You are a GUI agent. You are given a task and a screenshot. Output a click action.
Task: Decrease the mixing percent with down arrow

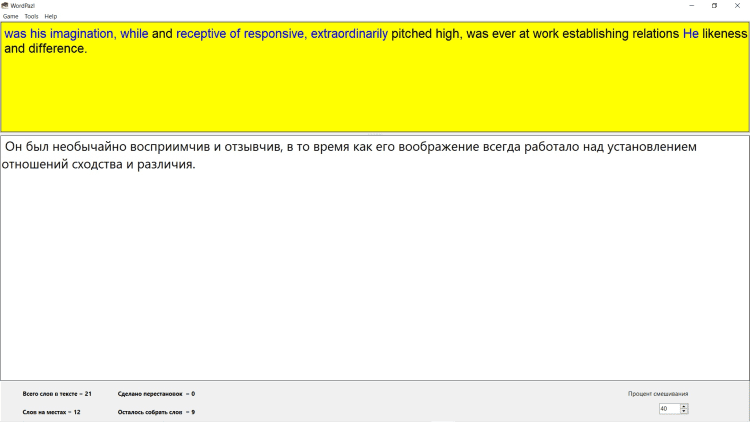pyautogui.click(x=684, y=411)
